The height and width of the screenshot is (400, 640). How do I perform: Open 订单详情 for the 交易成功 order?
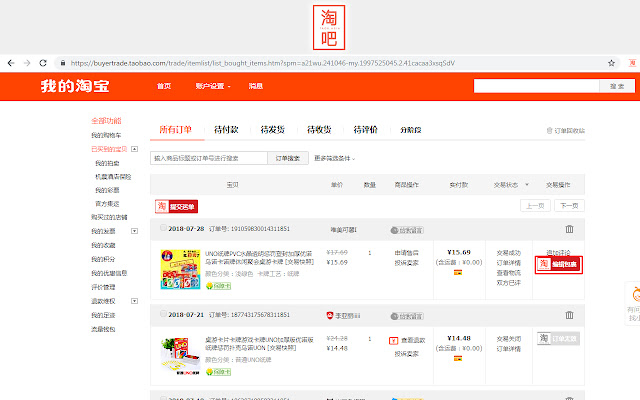click(x=509, y=263)
